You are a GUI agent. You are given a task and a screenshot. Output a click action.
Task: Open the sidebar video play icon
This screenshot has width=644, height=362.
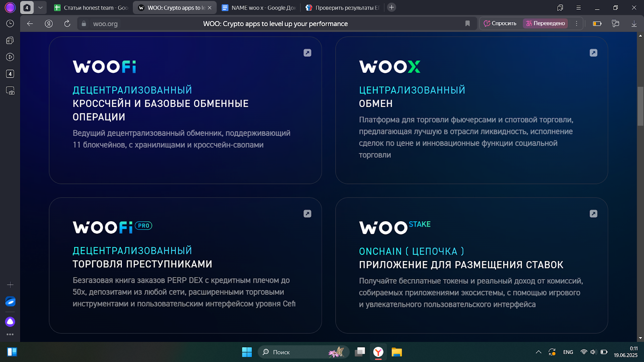click(x=10, y=57)
